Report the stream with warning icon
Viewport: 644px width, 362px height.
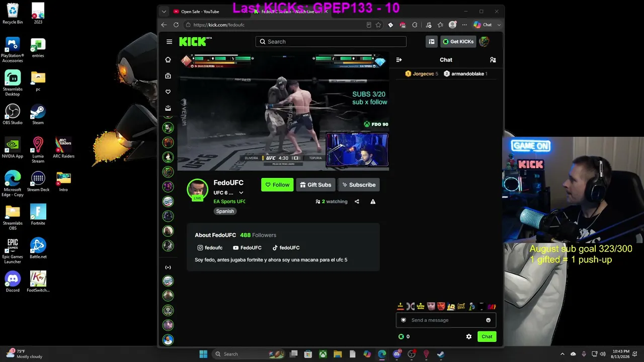[x=373, y=202]
